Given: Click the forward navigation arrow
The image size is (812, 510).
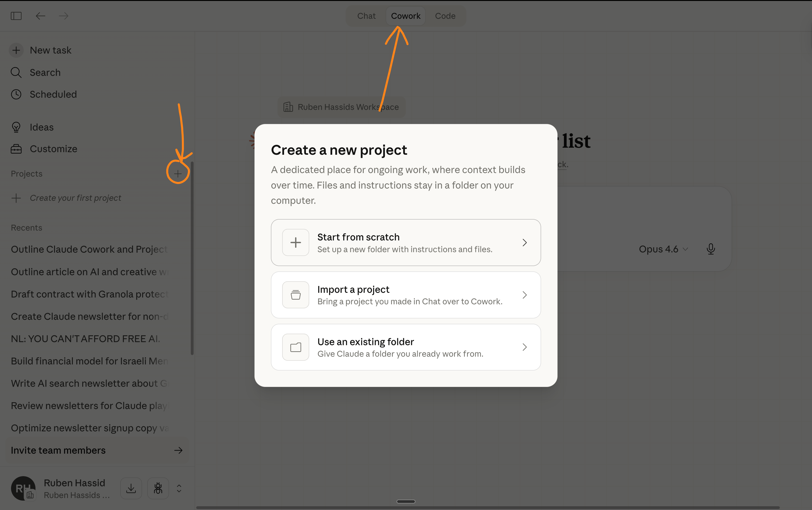Looking at the screenshot, I should tap(63, 16).
